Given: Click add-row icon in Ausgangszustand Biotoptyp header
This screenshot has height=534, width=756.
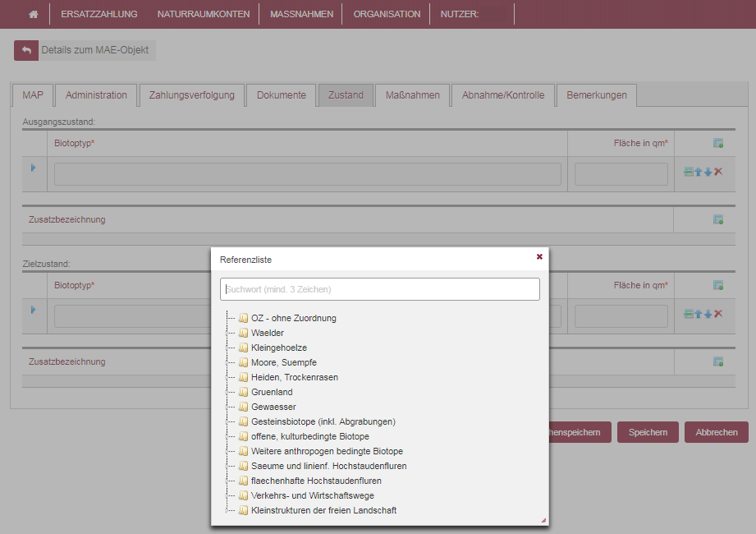Looking at the screenshot, I should [x=717, y=144].
